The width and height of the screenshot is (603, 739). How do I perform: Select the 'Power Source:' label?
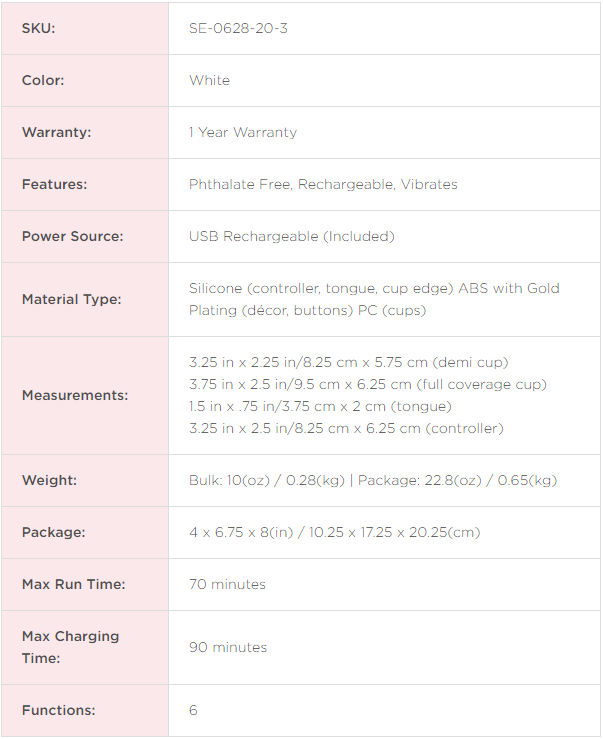pos(72,236)
